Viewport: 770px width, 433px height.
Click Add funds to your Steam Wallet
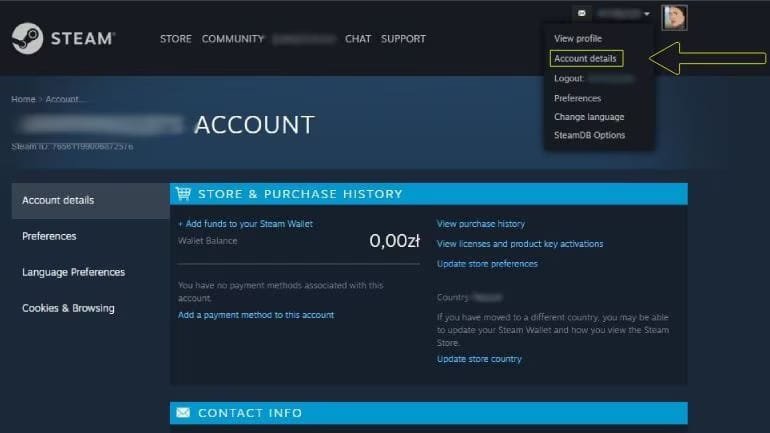(x=245, y=224)
